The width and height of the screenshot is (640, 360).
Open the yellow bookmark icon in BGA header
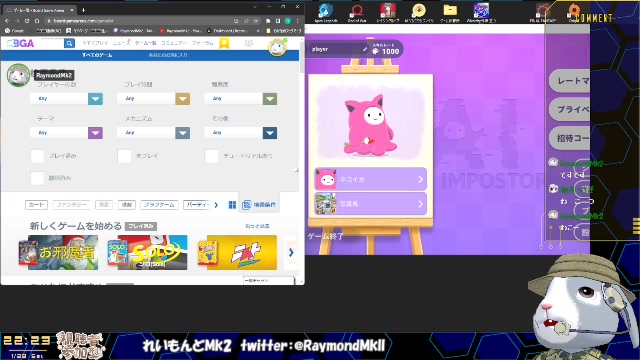(x=224, y=43)
